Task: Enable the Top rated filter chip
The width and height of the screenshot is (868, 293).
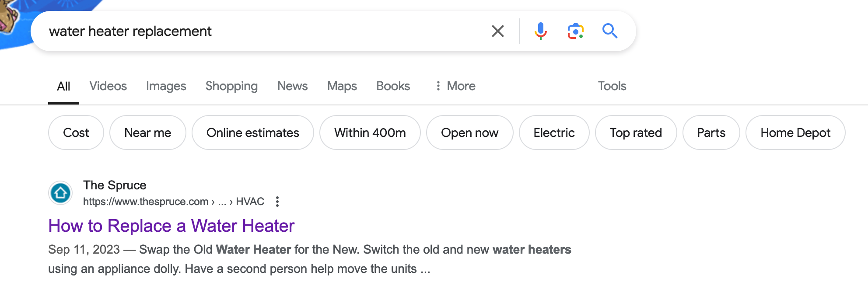Action: pyautogui.click(x=636, y=133)
